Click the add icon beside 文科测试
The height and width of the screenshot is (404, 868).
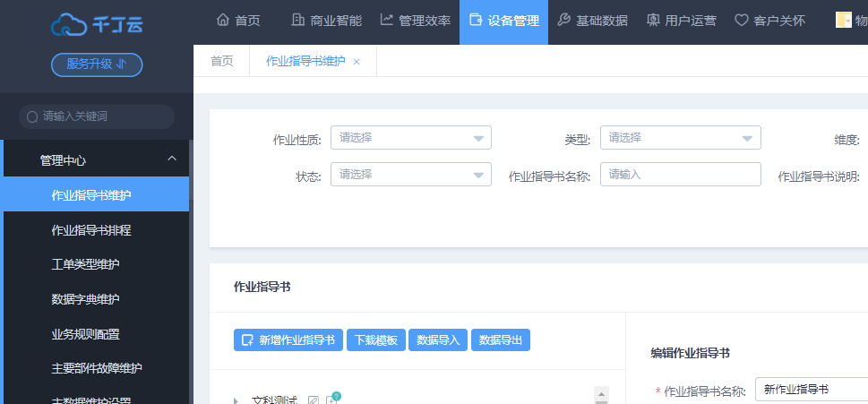(331, 400)
